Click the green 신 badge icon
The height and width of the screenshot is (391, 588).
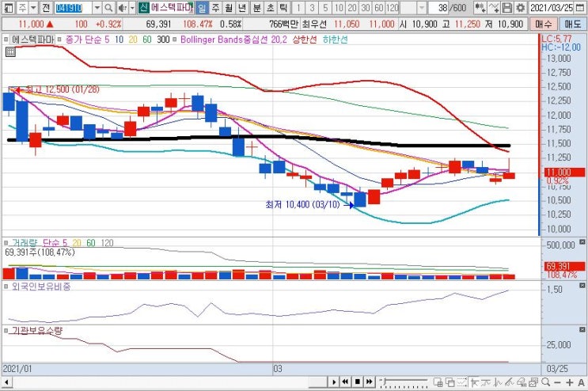pos(143,7)
